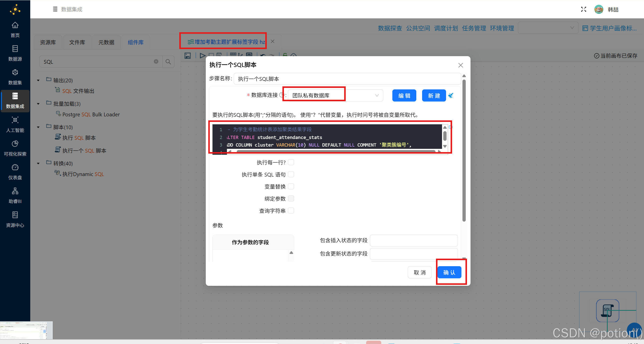Click the 包含更新状态的字段 input
The height and width of the screenshot is (344, 644).
(414, 254)
